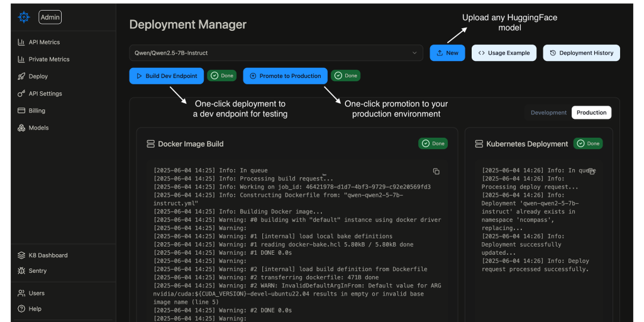Click the gear logo in the sidebar header
This screenshot has height=322, width=644.
point(24,18)
